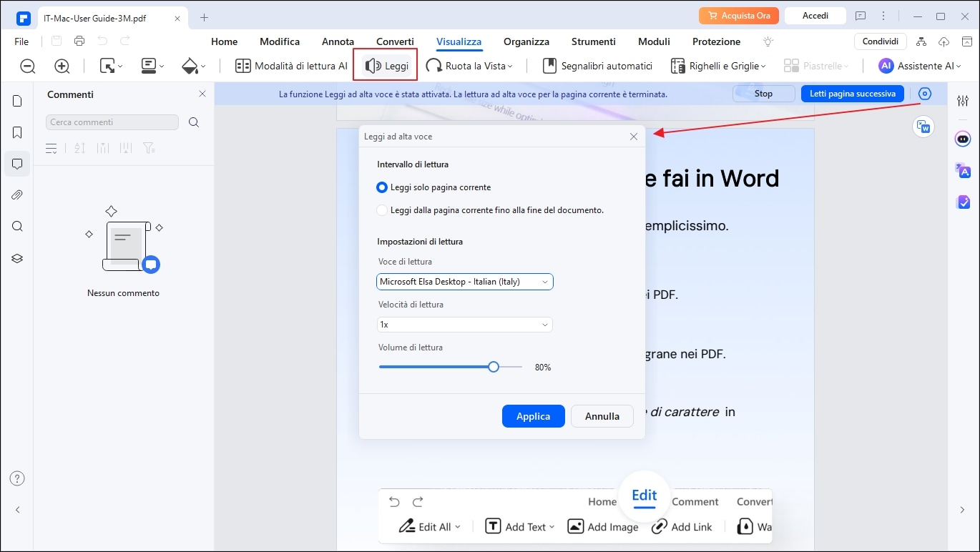This screenshot has height=552, width=980.
Task: Switch to the Organizza tab
Action: pyautogui.click(x=526, y=41)
